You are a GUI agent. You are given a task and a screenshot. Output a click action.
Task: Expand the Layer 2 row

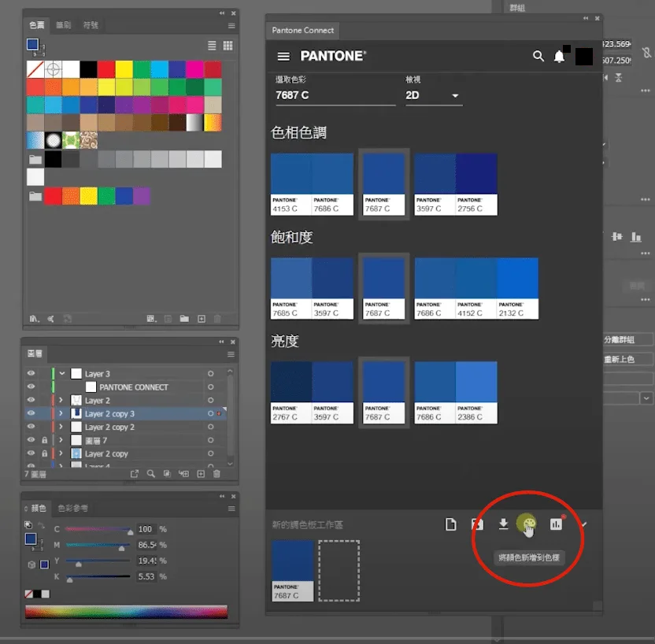(61, 400)
